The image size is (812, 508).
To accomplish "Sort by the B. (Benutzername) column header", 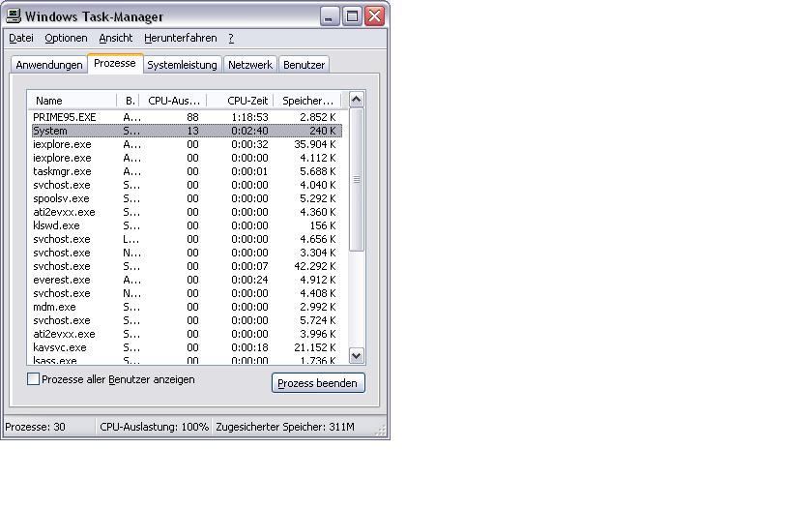I will pos(128,101).
